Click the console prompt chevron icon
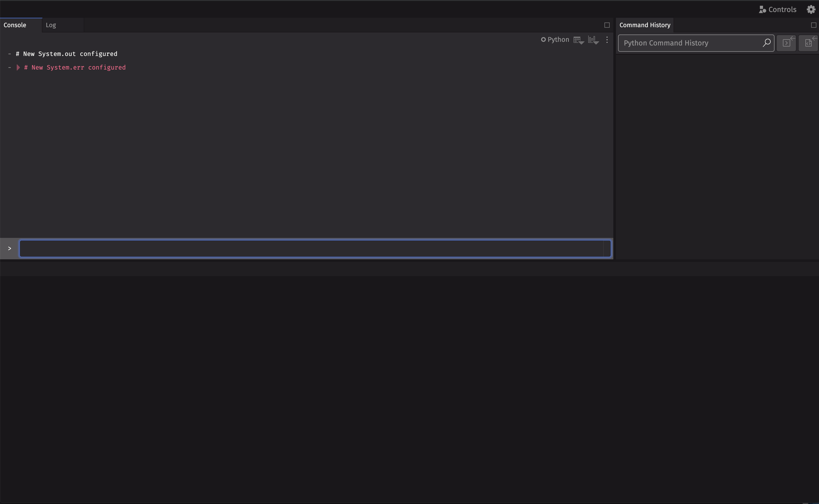This screenshot has height=504, width=819. point(9,248)
